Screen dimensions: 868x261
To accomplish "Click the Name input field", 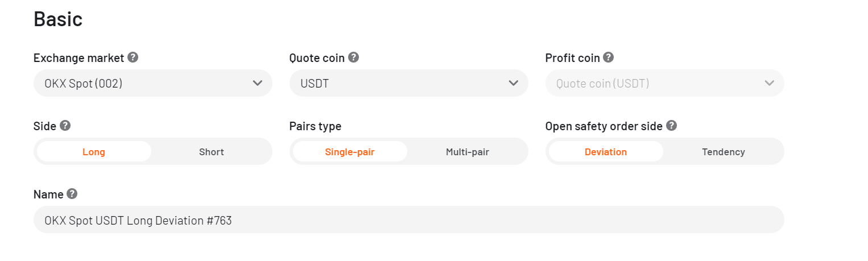I will click(x=409, y=219).
